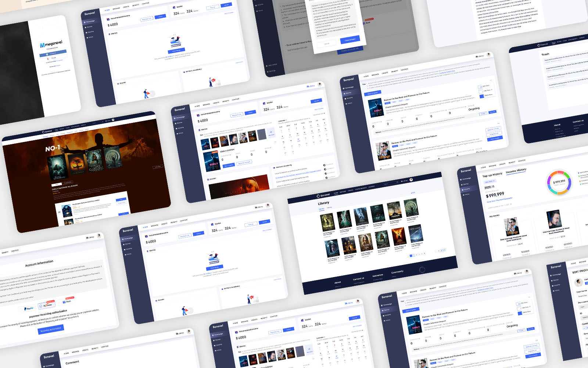Image resolution: width=588 pixels, height=368 pixels.
Task: Click the Cancel button in the dialog
Action: click(x=327, y=43)
